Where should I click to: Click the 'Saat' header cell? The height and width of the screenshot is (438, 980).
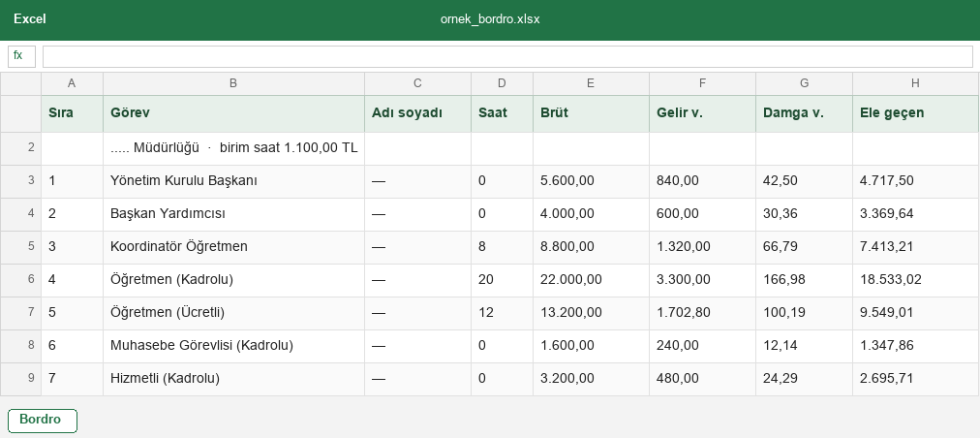(502, 114)
